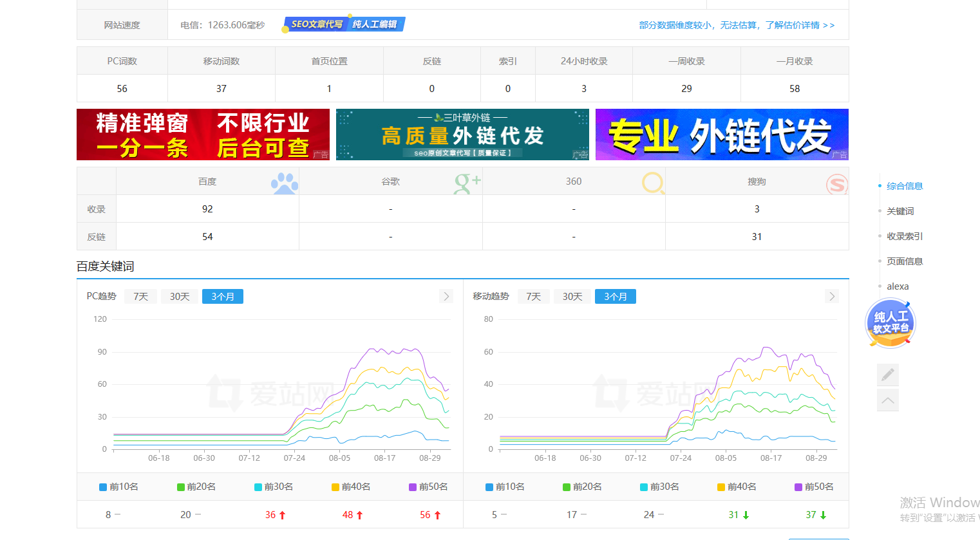The width and height of the screenshot is (980, 540).
Task: Click 移动词数 value 37
Action: 221,89
